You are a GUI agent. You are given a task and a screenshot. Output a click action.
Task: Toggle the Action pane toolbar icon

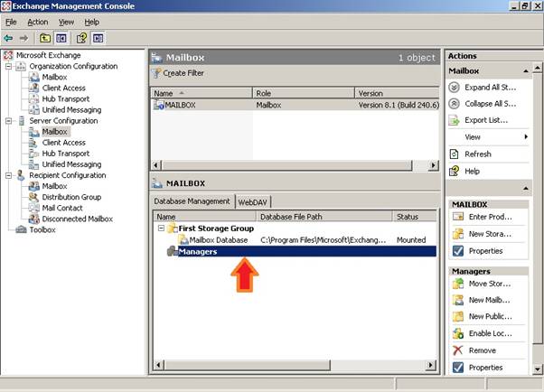pos(98,38)
